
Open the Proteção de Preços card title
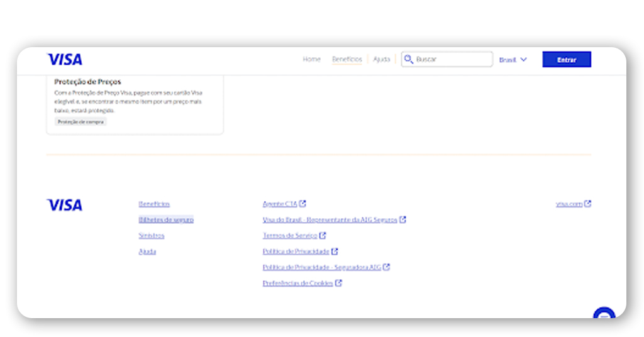pyautogui.click(x=87, y=82)
